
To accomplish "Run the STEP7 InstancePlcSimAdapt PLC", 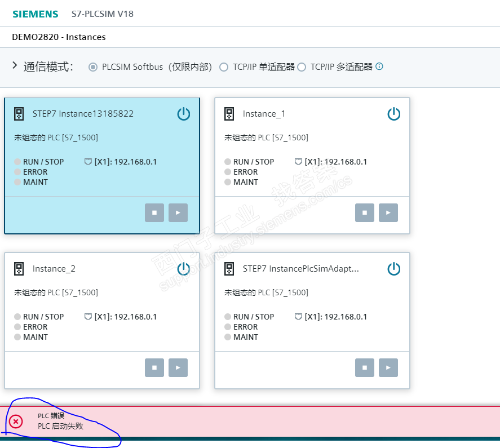I will [x=388, y=367].
